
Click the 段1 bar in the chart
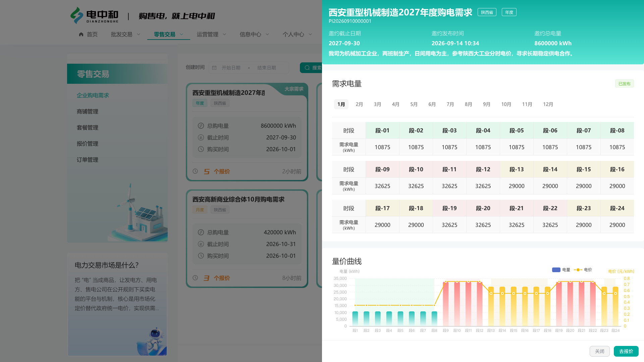pyautogui.click(x=355, y=319)
